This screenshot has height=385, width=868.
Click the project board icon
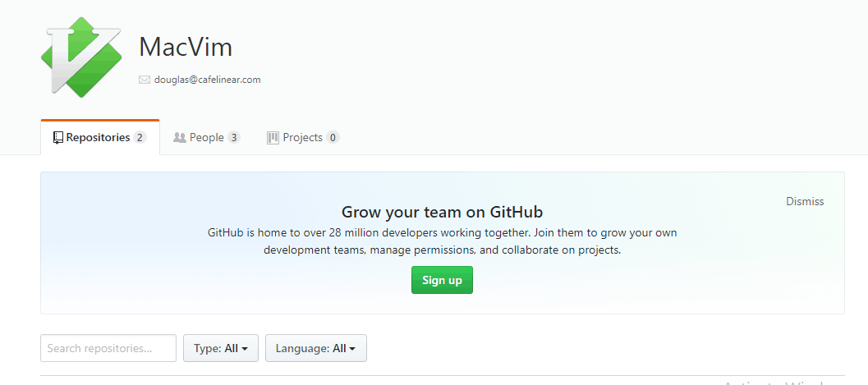273,138
